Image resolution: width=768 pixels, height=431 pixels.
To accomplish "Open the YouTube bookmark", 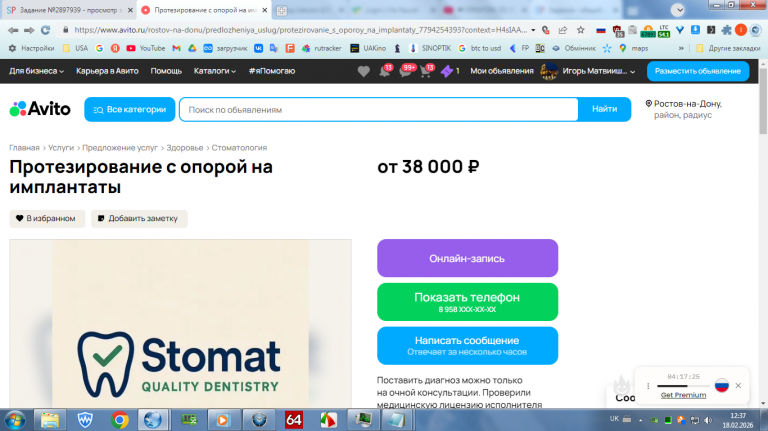I will coord(145,48).
